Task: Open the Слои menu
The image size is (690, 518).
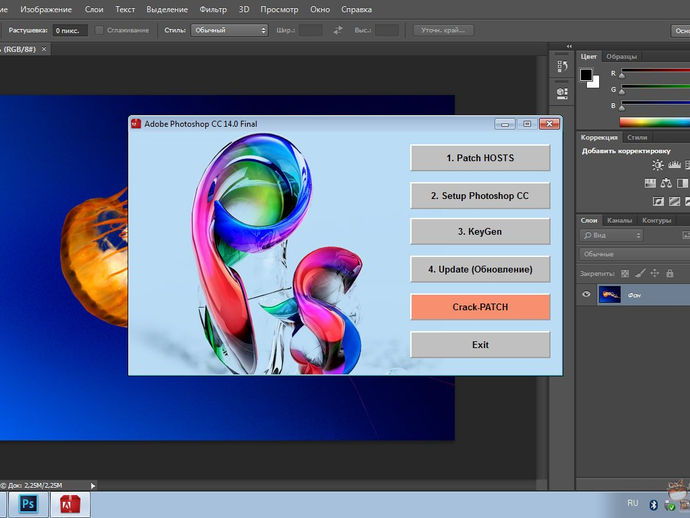Action: click(x=94, y=9)
